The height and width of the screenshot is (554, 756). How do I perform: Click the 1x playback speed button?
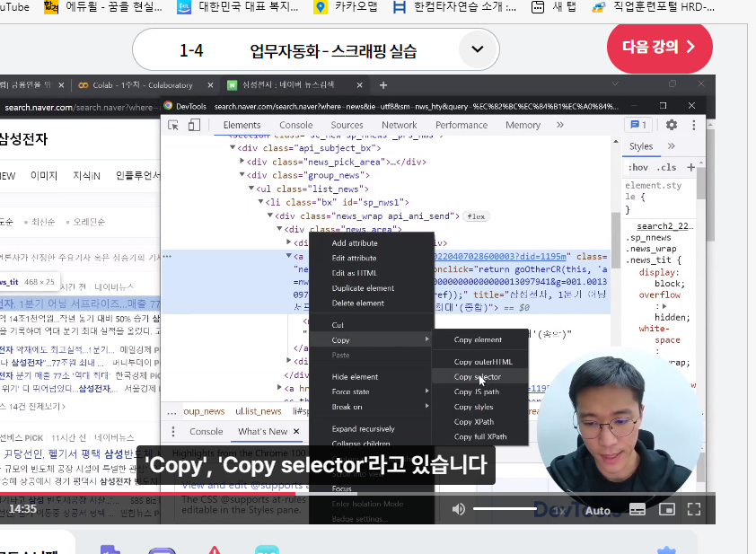tap(559, 511)
